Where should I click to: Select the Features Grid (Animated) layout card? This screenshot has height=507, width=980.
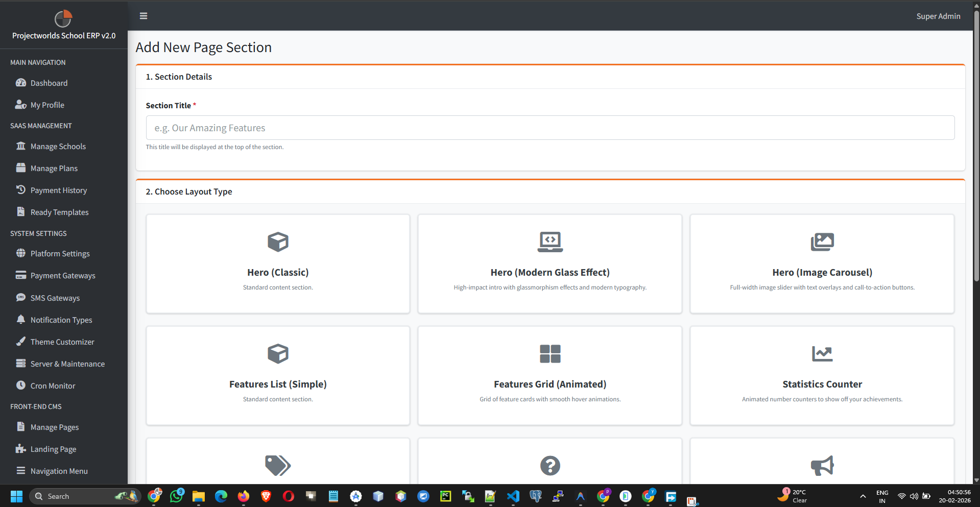click(x=549, y=375)
